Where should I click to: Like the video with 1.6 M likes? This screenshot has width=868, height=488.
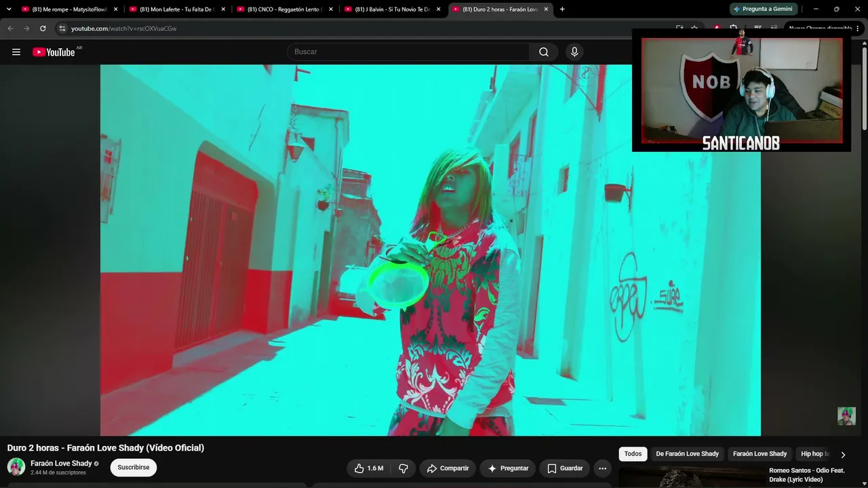tap(369, 468)
